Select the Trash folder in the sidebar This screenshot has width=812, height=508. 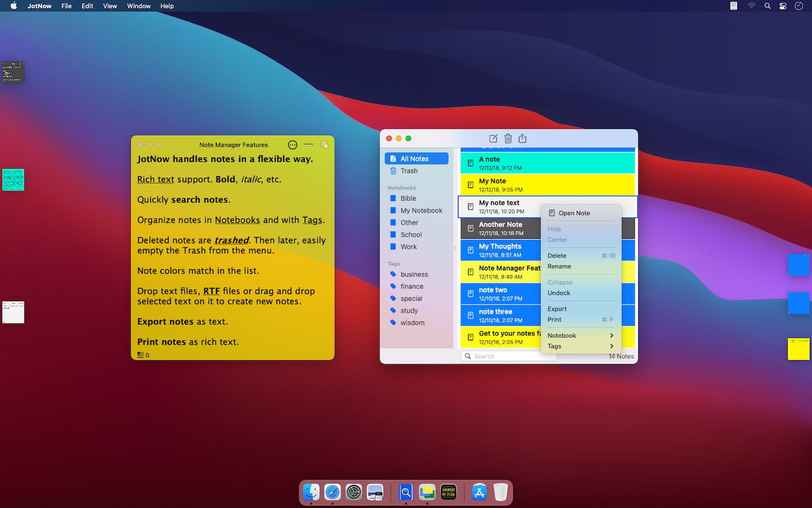409,171
